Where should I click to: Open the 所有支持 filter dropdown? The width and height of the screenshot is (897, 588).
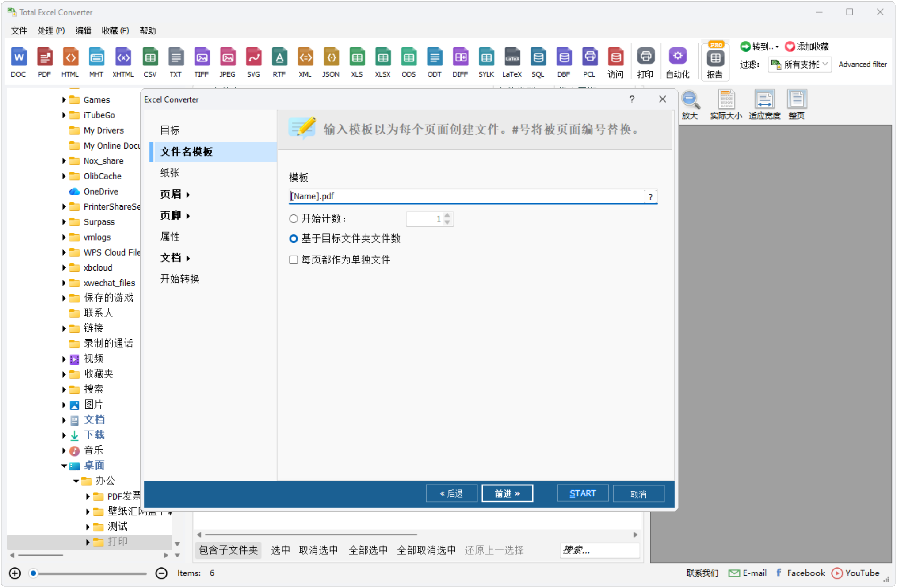click(x=800, y=65)
